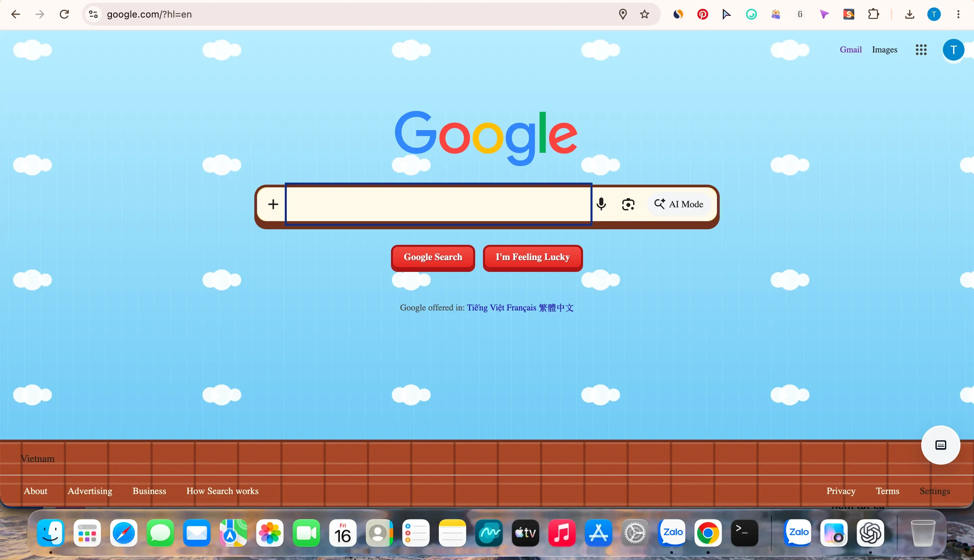Switch Google to Français
The width and height of the screenshot is (974, 560).
pyautogui.click(x=521, y=308)
